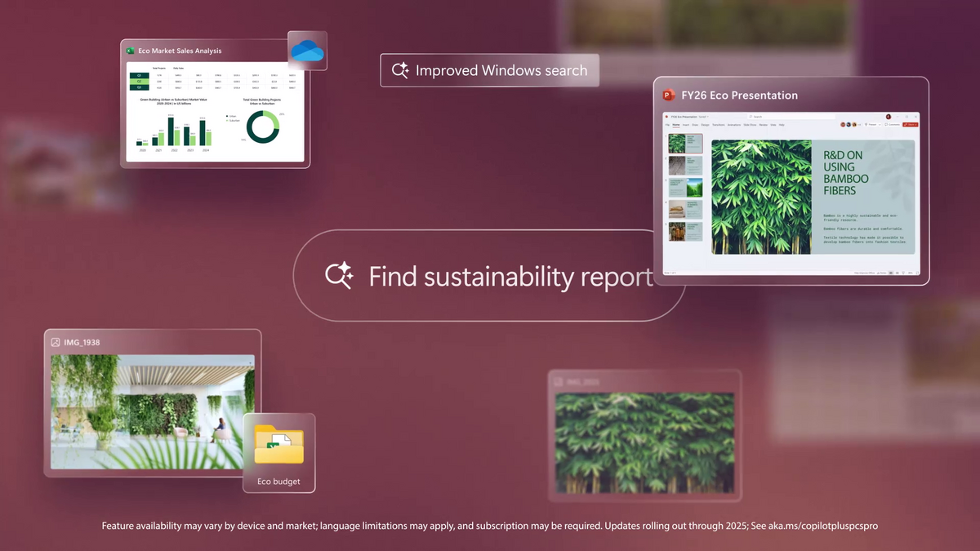
Task: Open the Design tab in PowerPoint
Action: tap(705, 125)
